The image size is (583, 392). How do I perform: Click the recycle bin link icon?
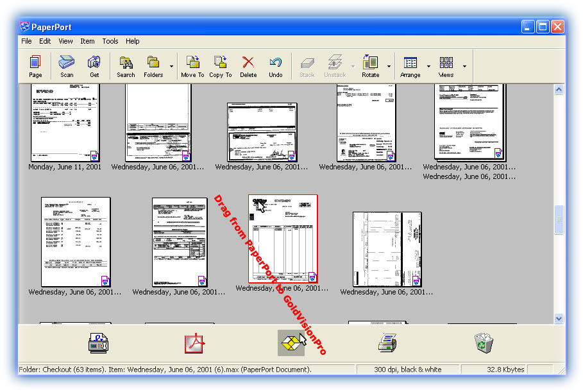click(484, 343)
